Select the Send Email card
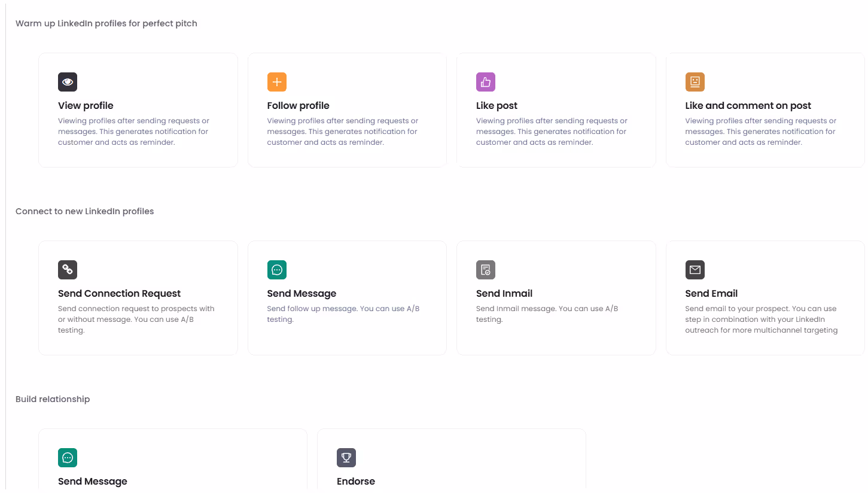 coord(765,298)
